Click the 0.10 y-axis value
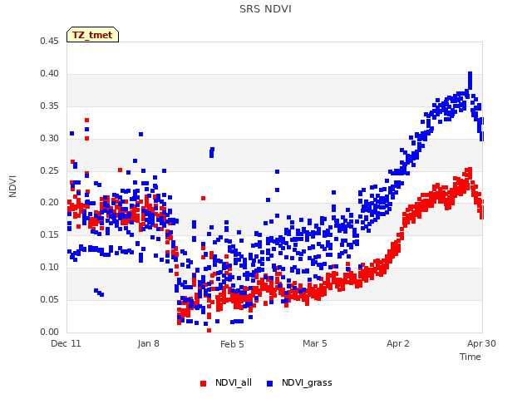Image resolution: width=532 pixels, height=399 pixels. click(49, 267)
